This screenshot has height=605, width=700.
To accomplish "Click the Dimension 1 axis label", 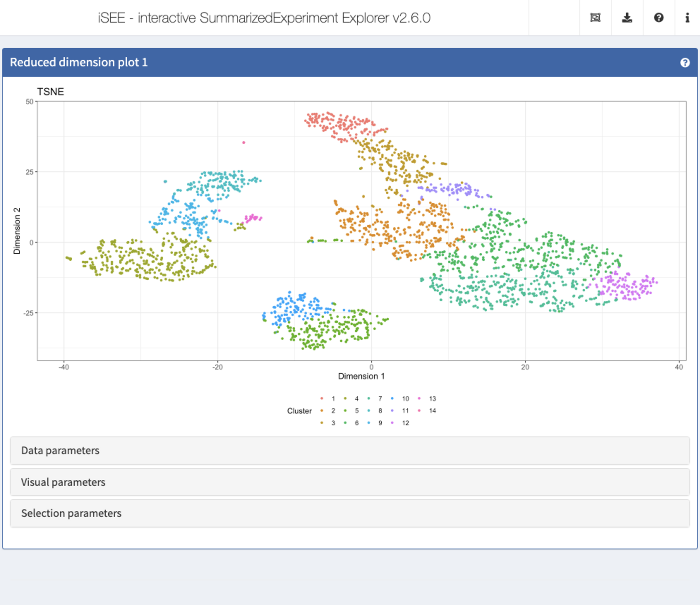I will 361,376.
